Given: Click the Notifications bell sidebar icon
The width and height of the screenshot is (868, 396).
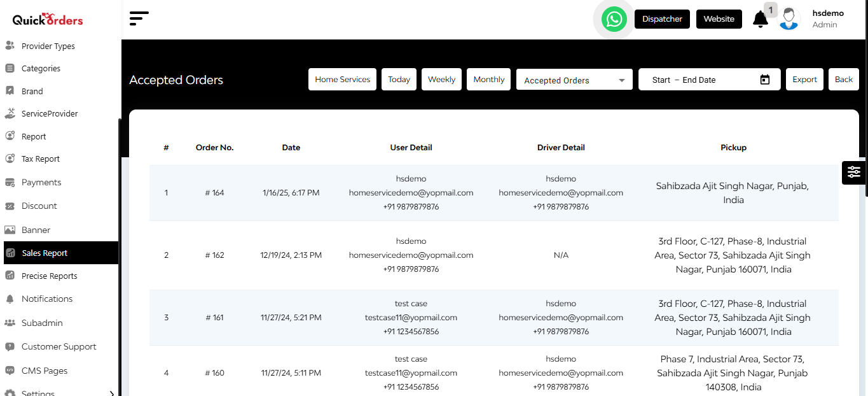Looking at the screenshot, I should click(x=10, y=299).
